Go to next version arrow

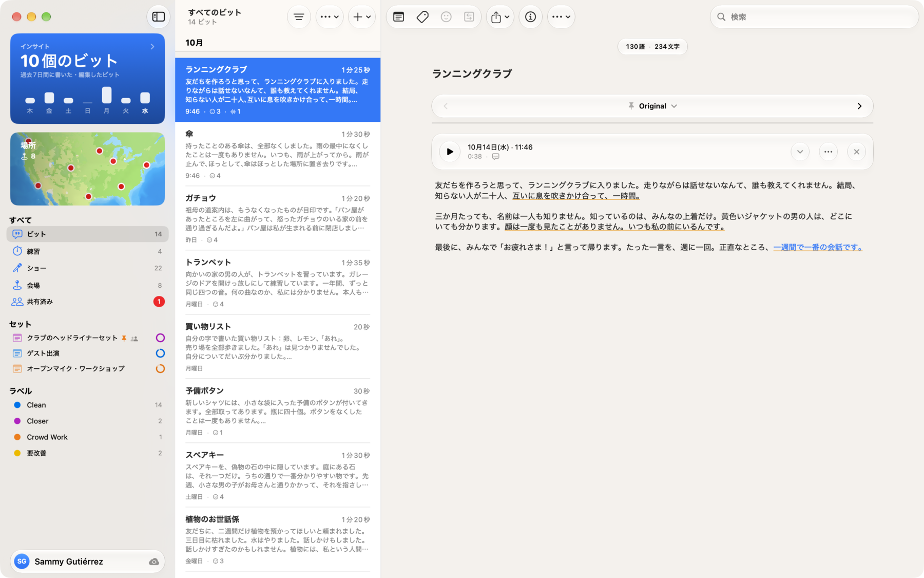click(859, 106)
